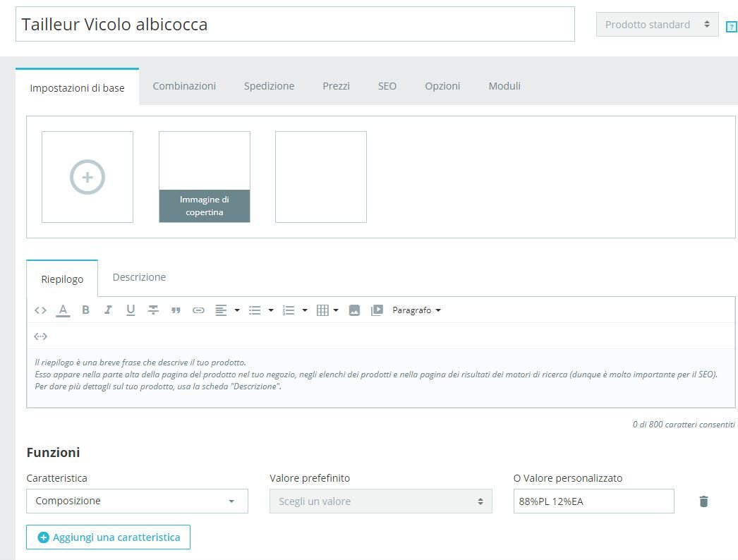Click the Caratteristica label

pyautogui.click(x=57, y=478)
